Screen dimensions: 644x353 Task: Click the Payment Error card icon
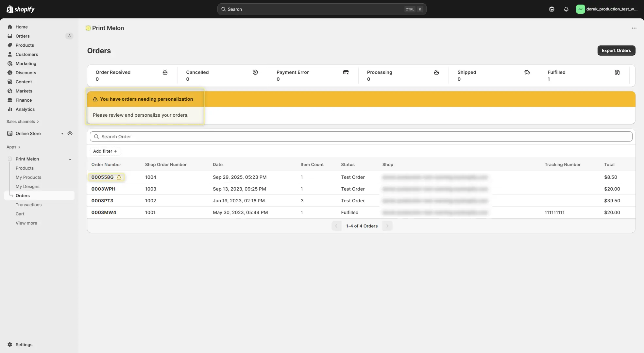pyautogui.click(x=346, y=72)
